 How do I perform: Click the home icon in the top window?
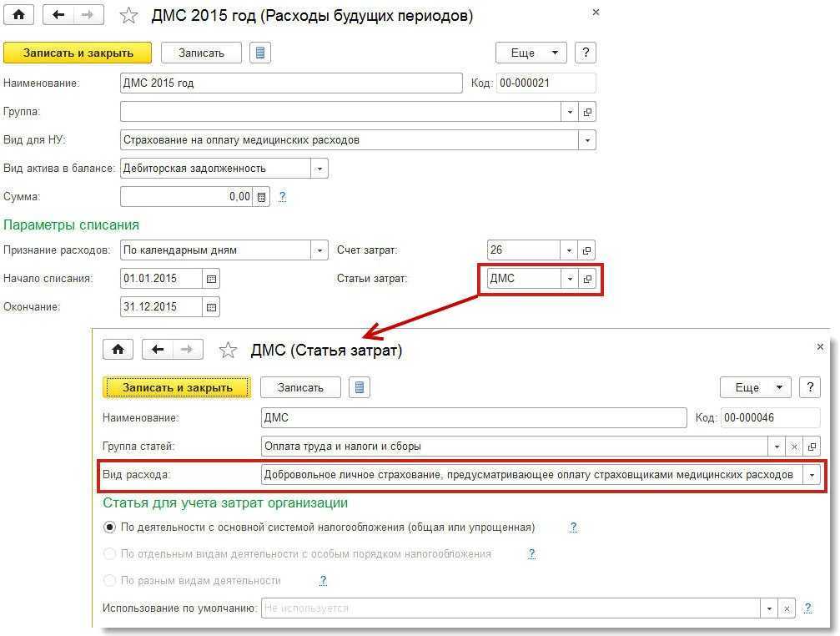pos(18,15)
